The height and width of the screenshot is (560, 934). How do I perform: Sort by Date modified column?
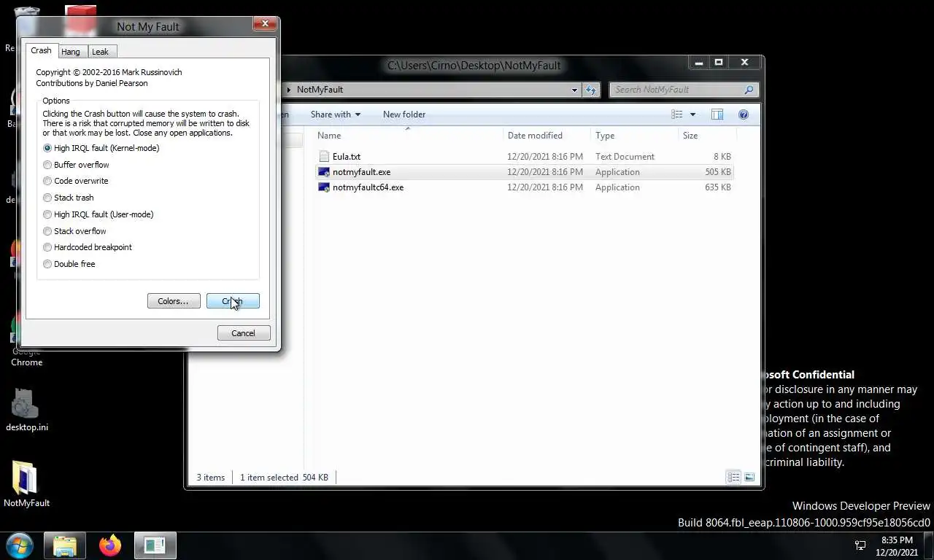coord(547,136)
